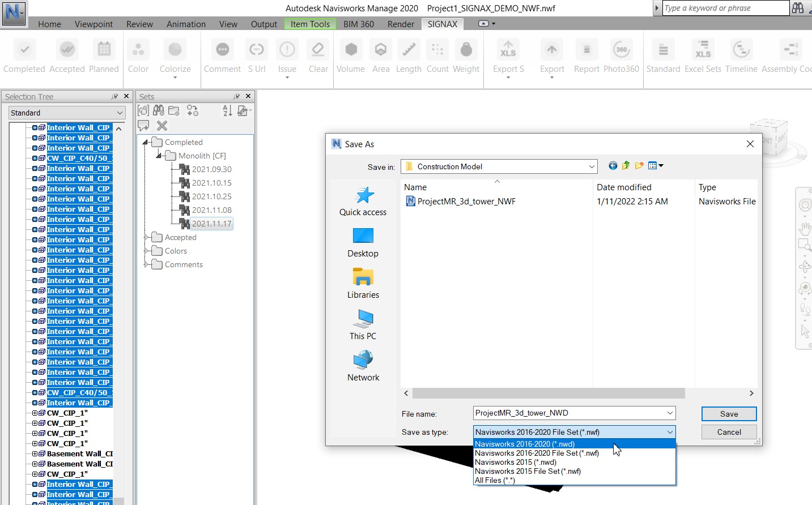
Task: Collapse the Completed folder in Sets
Action: coord(146,142)
